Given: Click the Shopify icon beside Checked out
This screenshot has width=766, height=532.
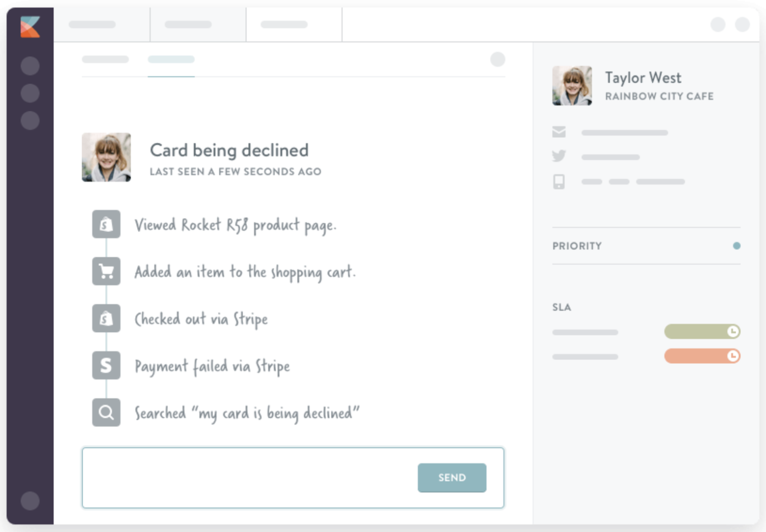Looking at the screenshot, I should tap(106, 318).
